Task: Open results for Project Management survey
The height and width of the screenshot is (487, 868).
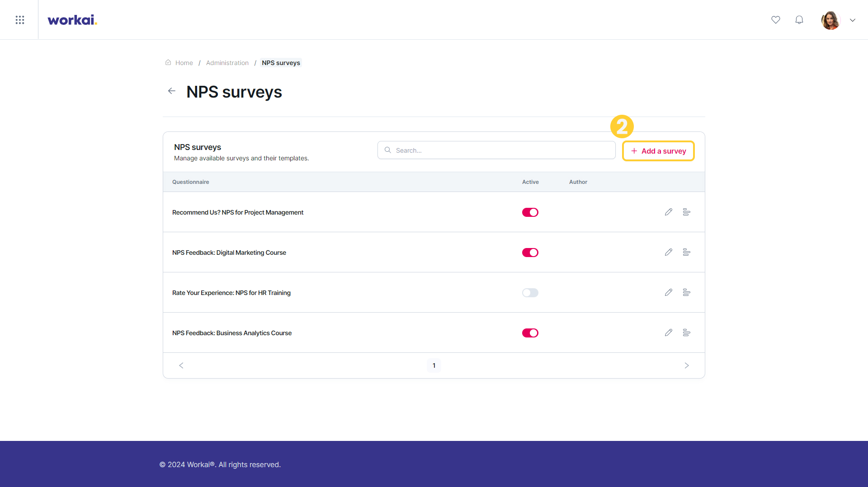Action: [x=686, y=212]
